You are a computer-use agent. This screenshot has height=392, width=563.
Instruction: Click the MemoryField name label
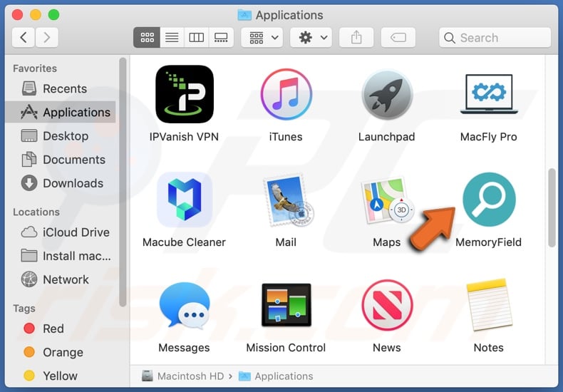489,242
